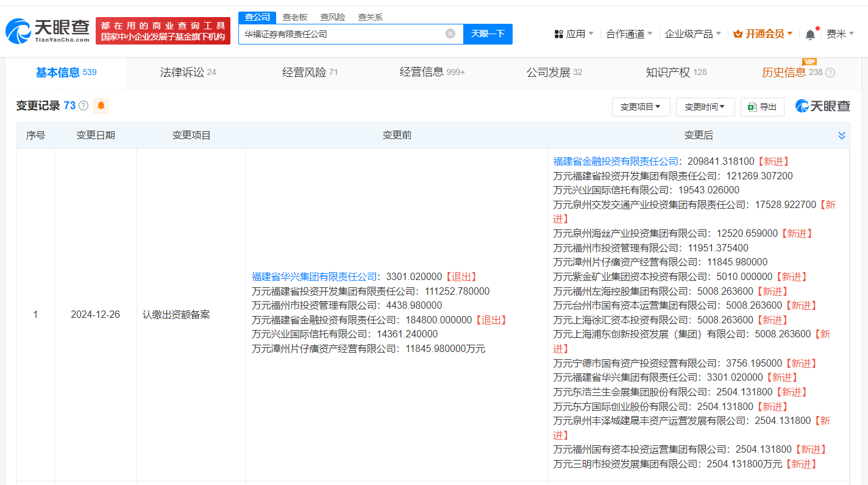Screen dimensions: 868x485
Task: Open the 变更项目 filter dropdown
Action: tap(641, 107)
